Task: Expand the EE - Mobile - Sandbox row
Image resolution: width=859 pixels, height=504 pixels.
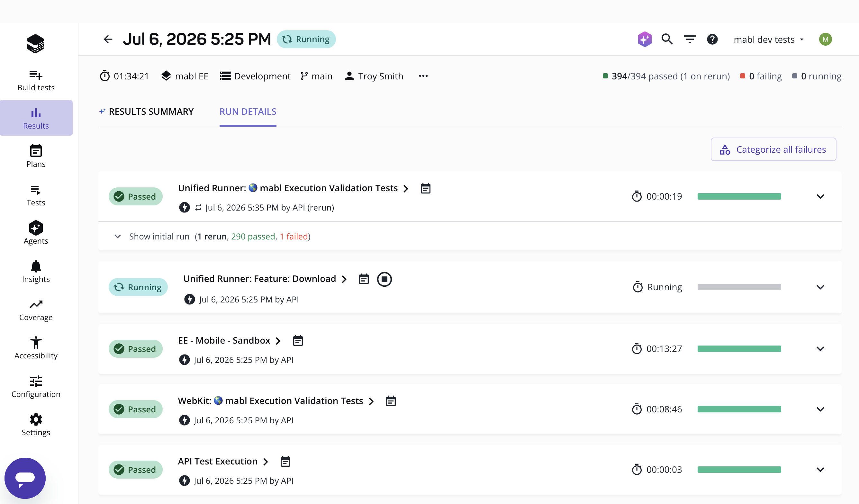Action: point(820,349)
